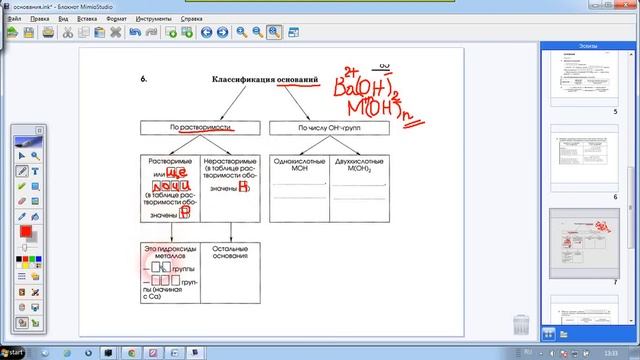Viewport: 640px width, 360px height.
Task: Click the Redo arrow icon
Action: coord(151,32)
